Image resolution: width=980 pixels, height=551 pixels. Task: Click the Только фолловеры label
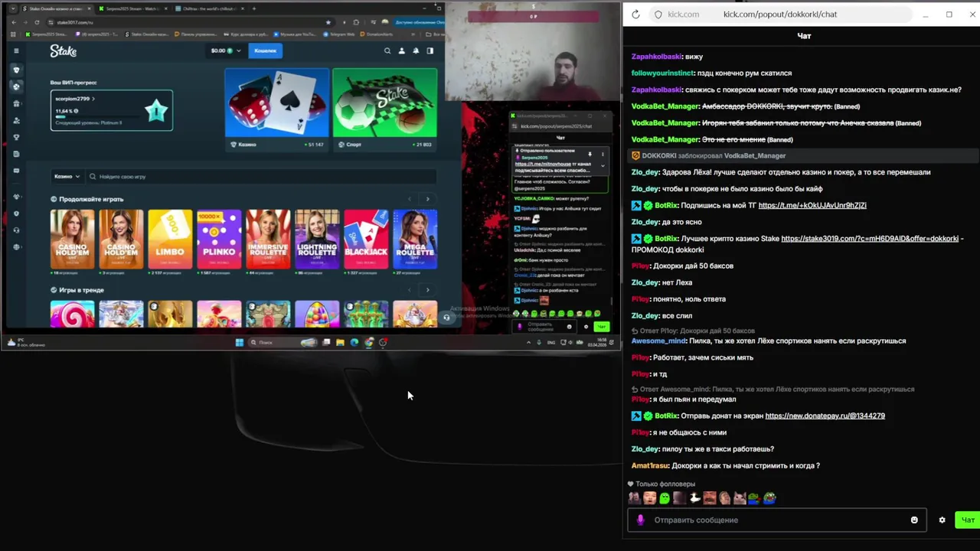[x=665, y=484]
